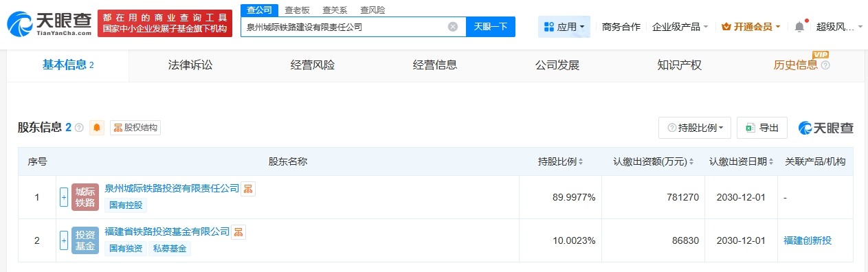
Task: Switch to 查老板 search tab
Action: 297,10
